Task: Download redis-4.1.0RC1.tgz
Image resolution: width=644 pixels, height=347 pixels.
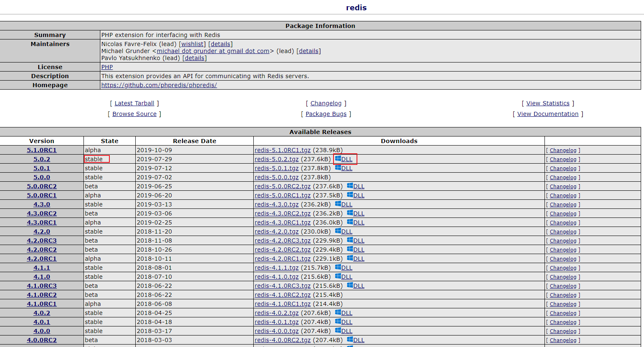Action: pos(283,304)
